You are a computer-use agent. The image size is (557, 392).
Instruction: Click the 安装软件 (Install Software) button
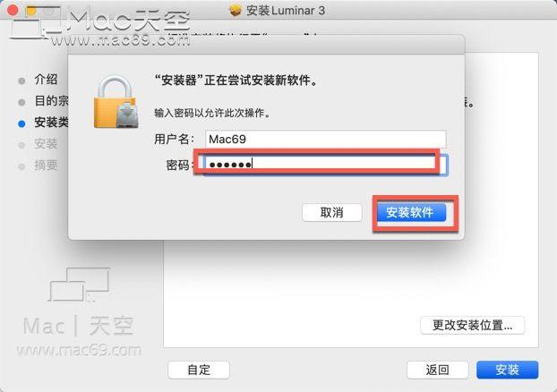pos(411,212)
